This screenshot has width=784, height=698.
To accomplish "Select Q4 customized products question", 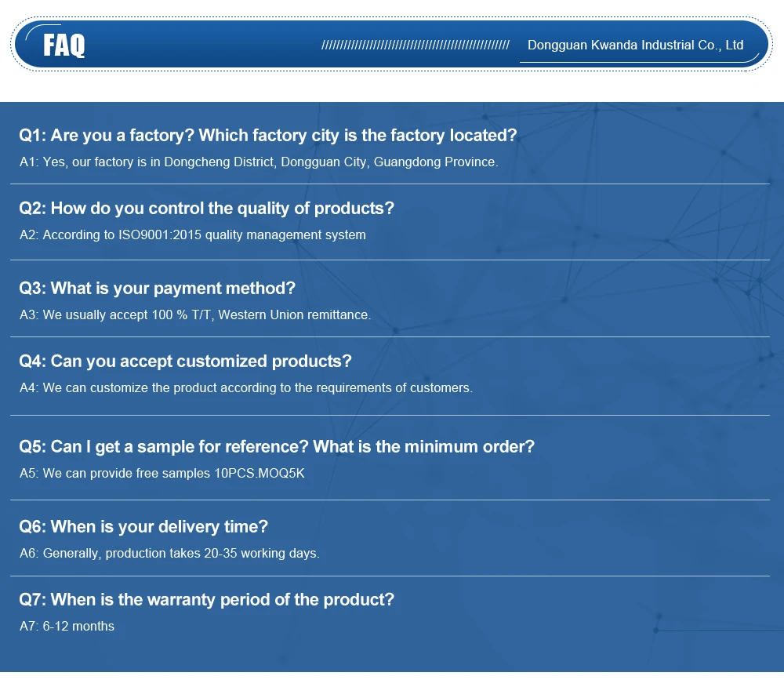I will 185,362.
